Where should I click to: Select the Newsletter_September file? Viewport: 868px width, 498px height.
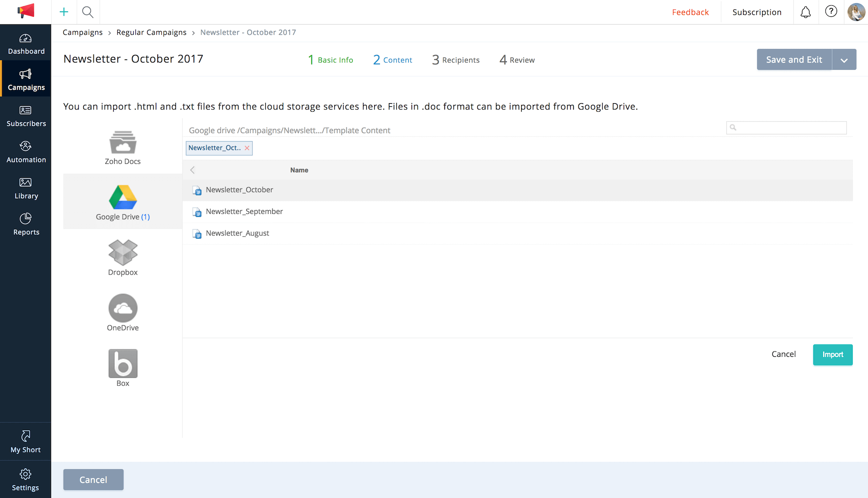click(x=244, y=212)
